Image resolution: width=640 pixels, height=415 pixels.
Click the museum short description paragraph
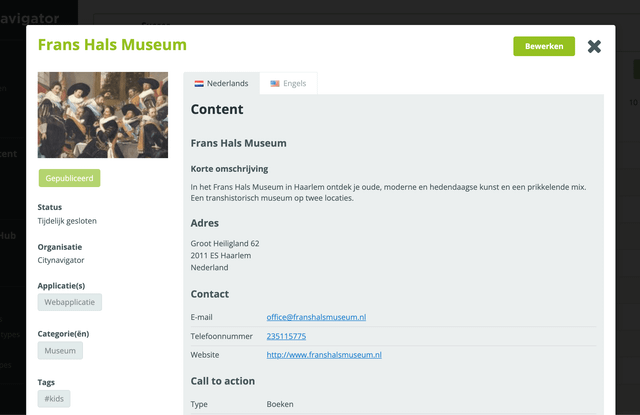pyautogui.click(x=388, y=193)
